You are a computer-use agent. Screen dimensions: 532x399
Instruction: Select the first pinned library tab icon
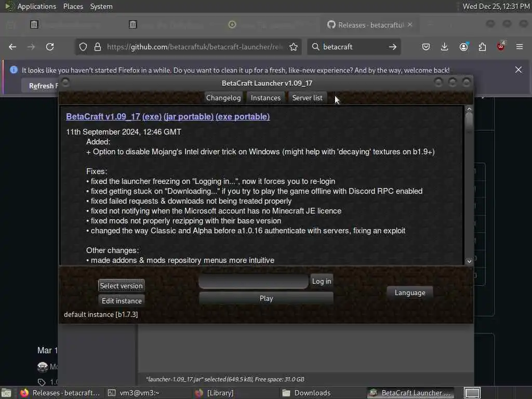coord(34,24)
